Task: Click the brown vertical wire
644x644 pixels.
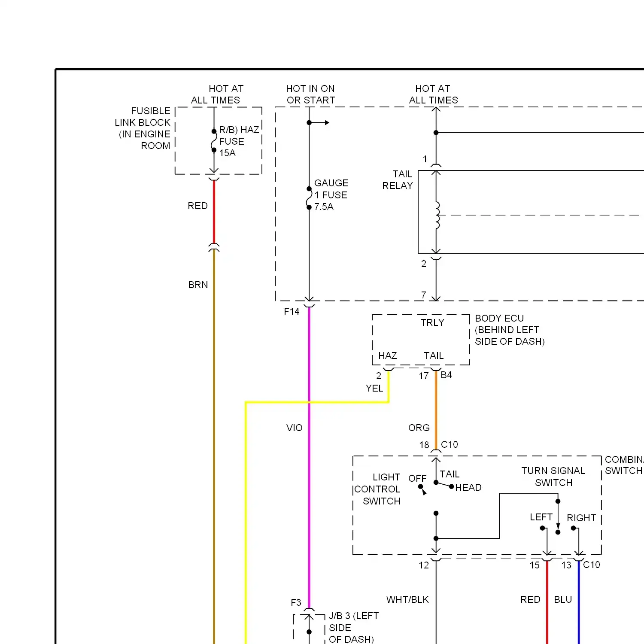Action: coord(214,447)
